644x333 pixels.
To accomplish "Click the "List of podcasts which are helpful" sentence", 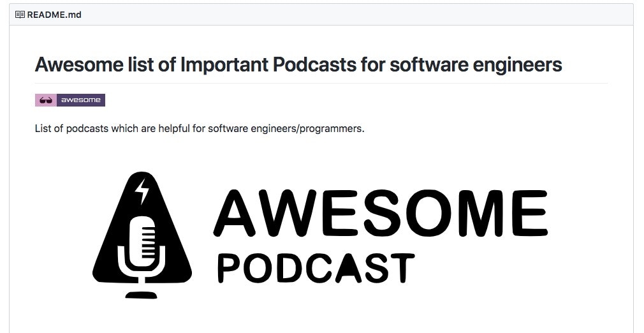I will coord(200,129).
